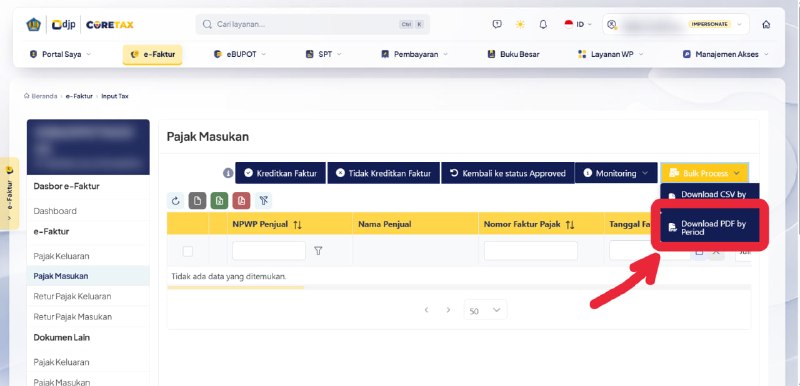
Task: Click the Kementerian Keuangan emblem logo
Action: (34, 24)
